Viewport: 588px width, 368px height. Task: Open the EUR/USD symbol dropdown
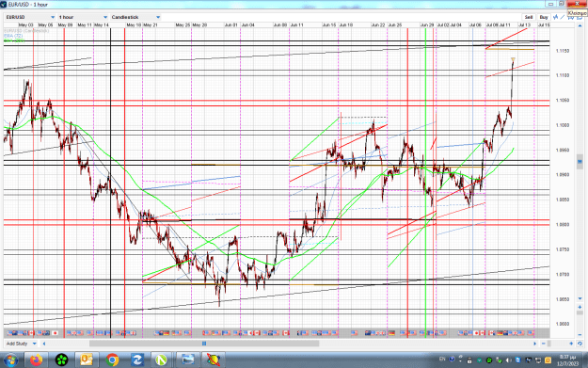(x=30, y=17)
